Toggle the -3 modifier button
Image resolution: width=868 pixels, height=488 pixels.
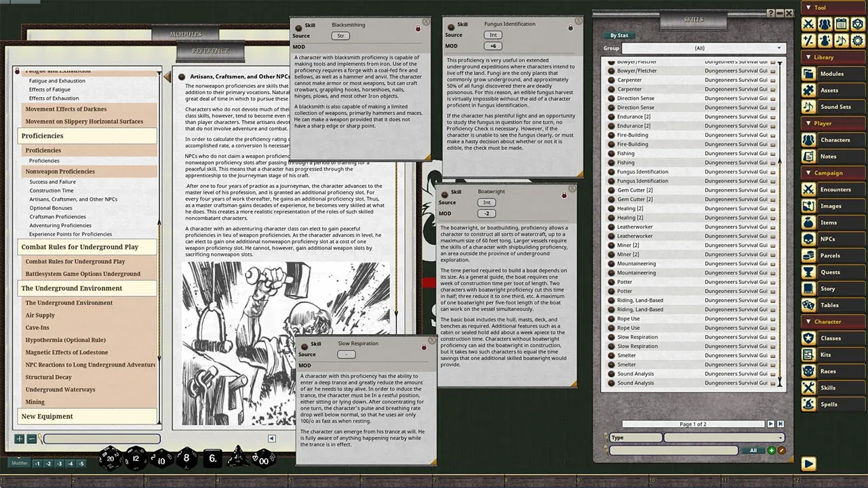[x=60, y=464]
